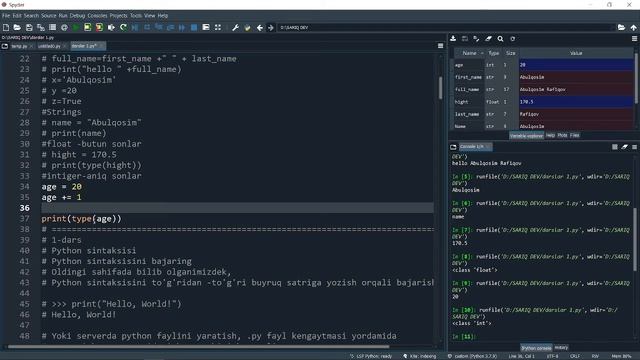Go back with the left arrow icon
This screenshot has height=360, width=640.
[x=259, y=27]
